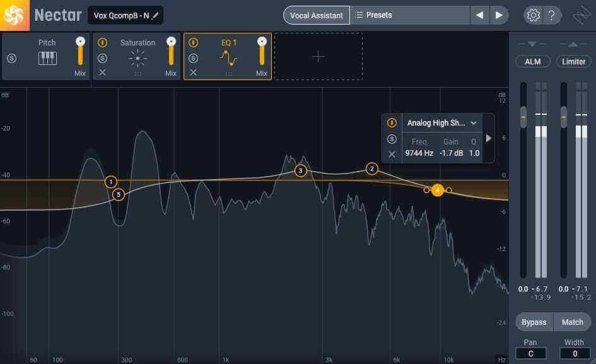
Task: Click the iZotope Nectar logo icon
Action: tap(15, 15)
